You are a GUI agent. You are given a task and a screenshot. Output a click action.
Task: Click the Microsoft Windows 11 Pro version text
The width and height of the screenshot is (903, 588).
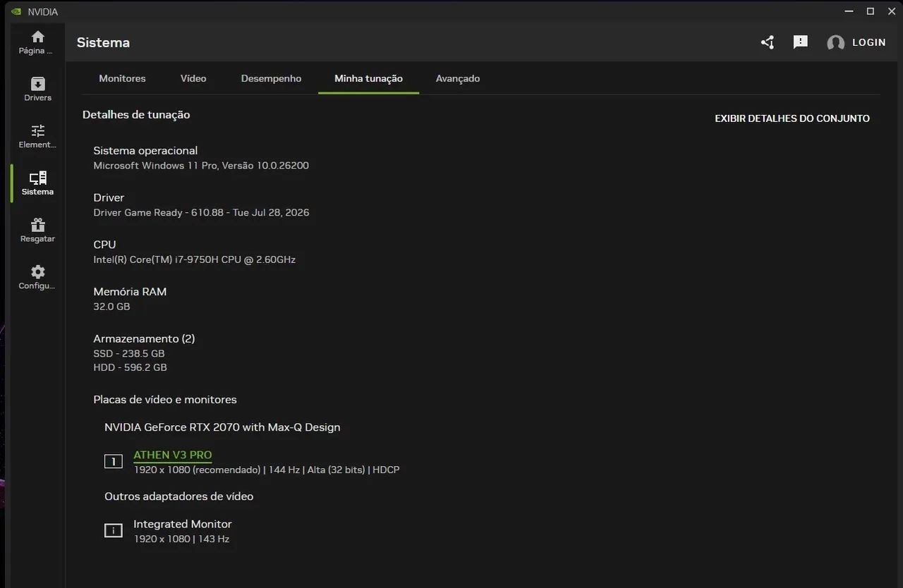click(201, 166)
